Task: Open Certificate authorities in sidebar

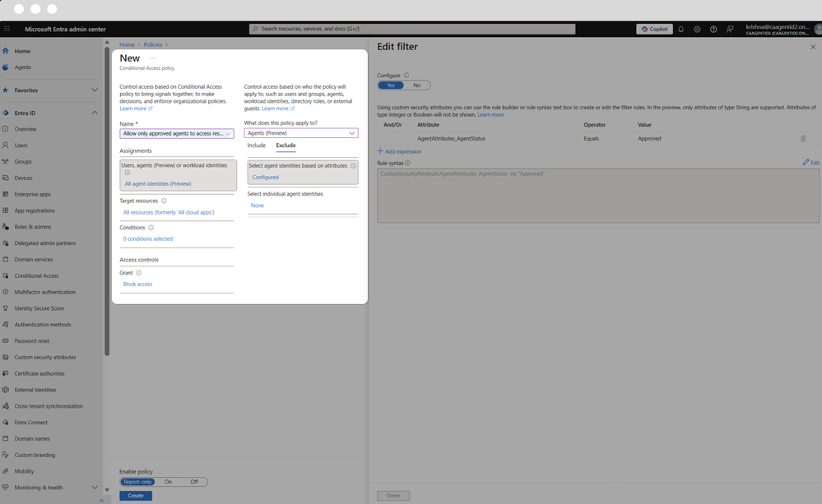Action: [39, 373]
